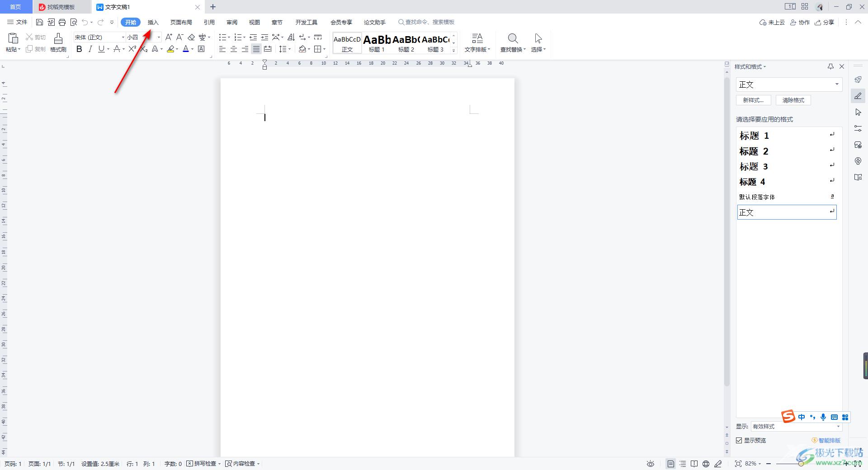Switch to 找稻壳模板 document tab
The height and width of the screenshot is (470, 868).
(x=61, y=7)
